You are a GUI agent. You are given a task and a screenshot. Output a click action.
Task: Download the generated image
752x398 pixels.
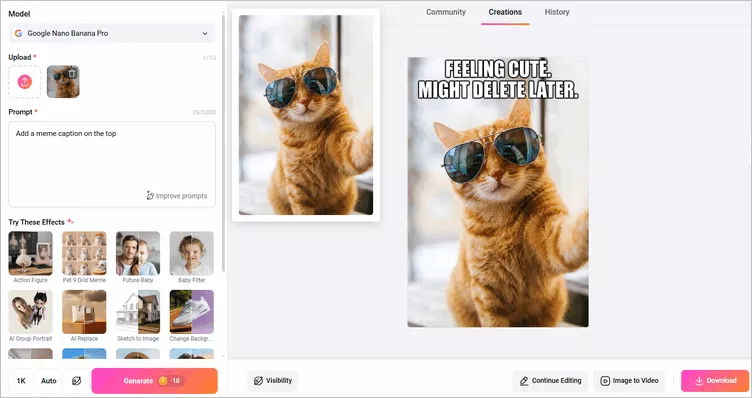tap(715, 381)
